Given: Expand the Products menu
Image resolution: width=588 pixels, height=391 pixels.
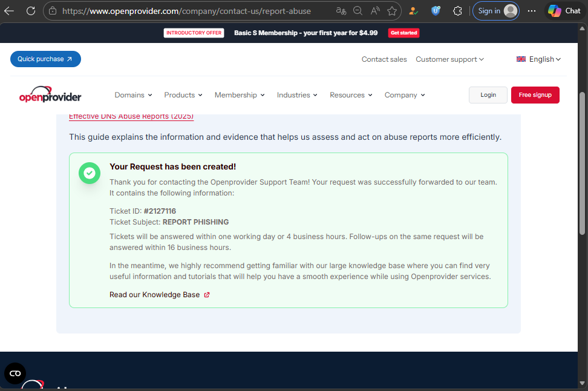Looking at the screenshot, I should pyautogui.click(x=183, y=95).
